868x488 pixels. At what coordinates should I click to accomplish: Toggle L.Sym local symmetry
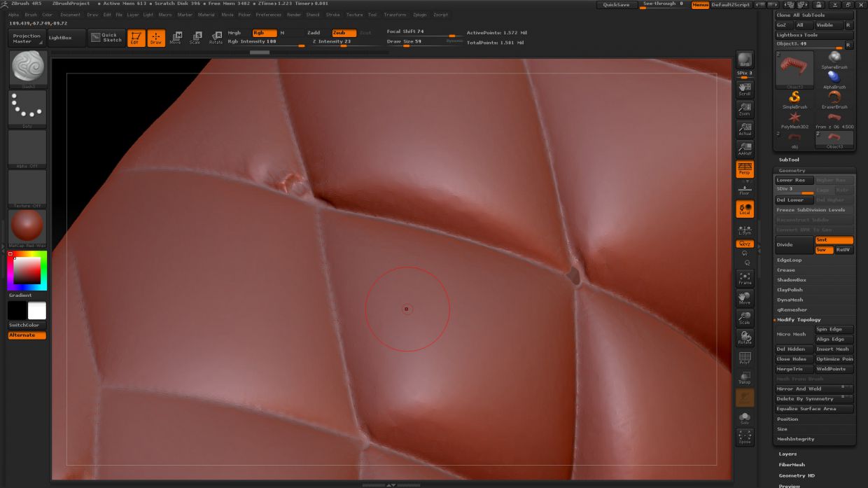click(745, 228)
